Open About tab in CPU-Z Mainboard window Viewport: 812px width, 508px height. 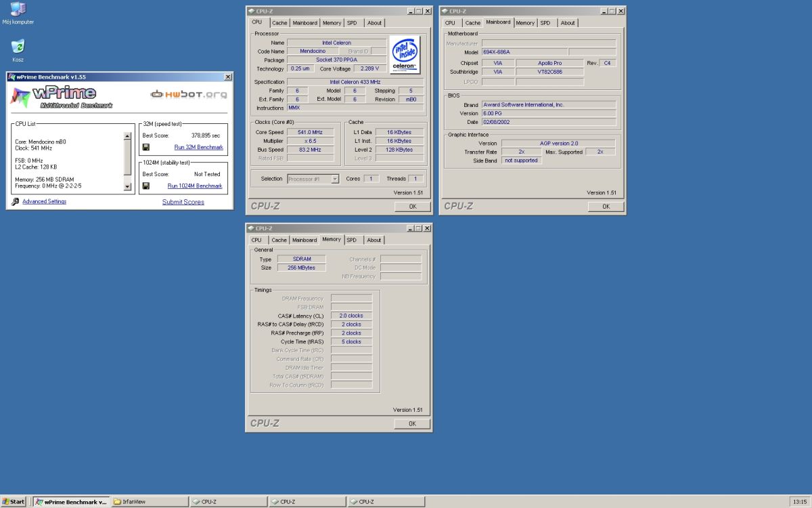tap(568, 23)
